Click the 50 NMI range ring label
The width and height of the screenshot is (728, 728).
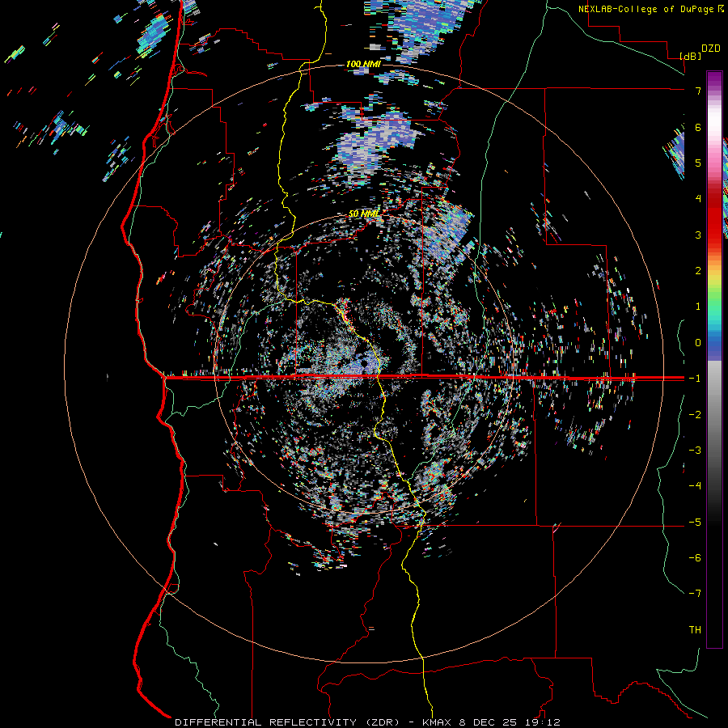click(x=363, y=214)
